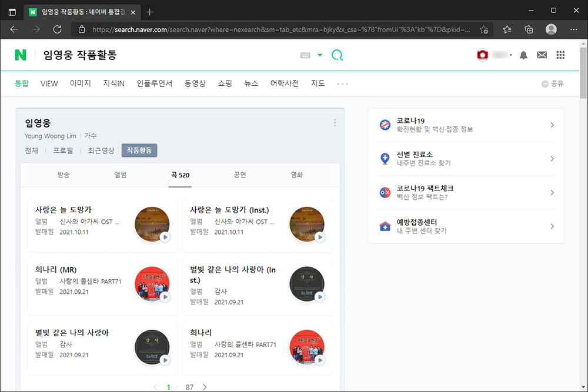
Task: Open the 곡 520 works tab
Action: 180,175
